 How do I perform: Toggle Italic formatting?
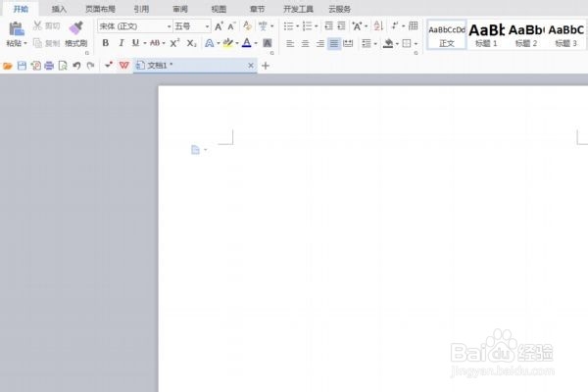(122, 43)
